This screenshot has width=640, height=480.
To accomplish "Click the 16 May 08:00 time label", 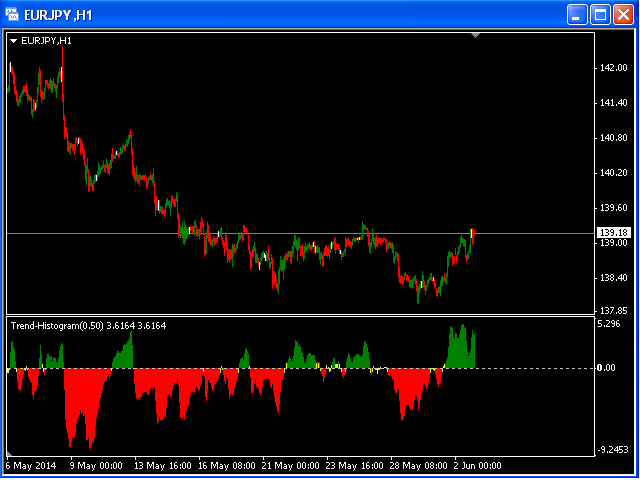I will 227,466.
